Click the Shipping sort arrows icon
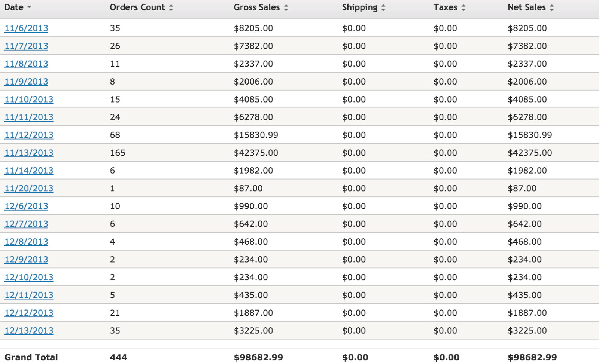The width and height of the screenshot is (599, 364). [383, 7]
